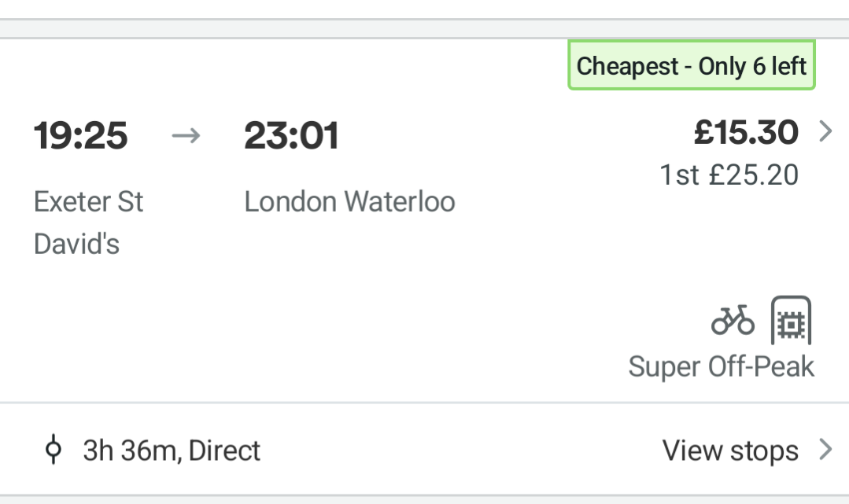This screenshot has height=504, width=849.
Task: Click the arrow between departure and arrival
Action: (186, 135)
